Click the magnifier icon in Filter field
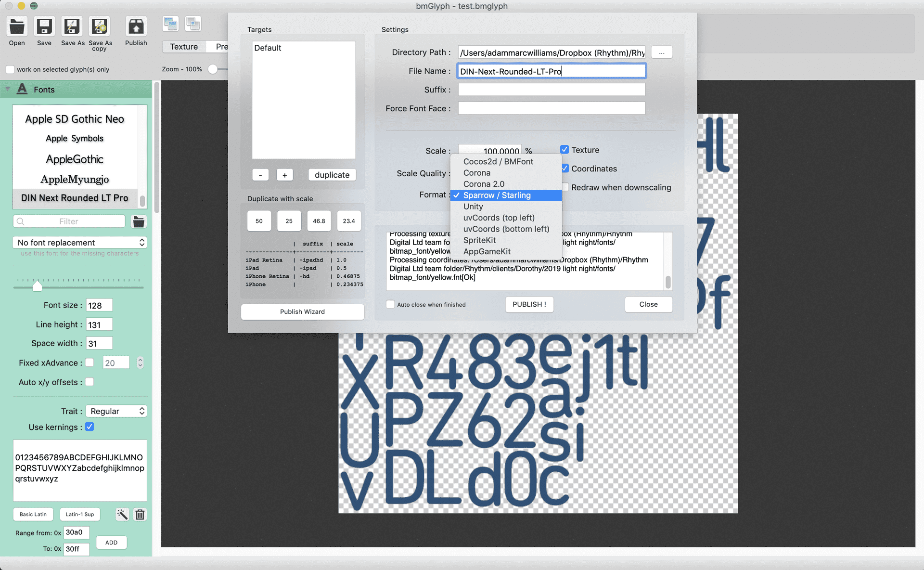 (21, 221)
